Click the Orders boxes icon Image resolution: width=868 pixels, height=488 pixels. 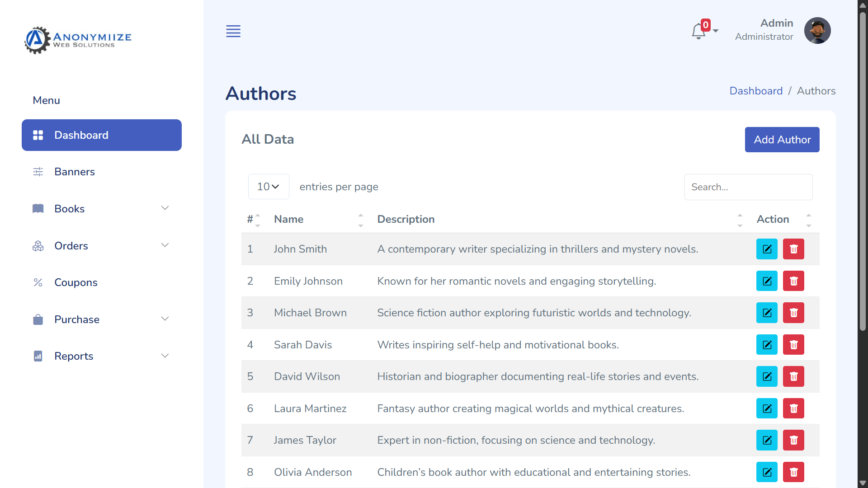[38, 246]
